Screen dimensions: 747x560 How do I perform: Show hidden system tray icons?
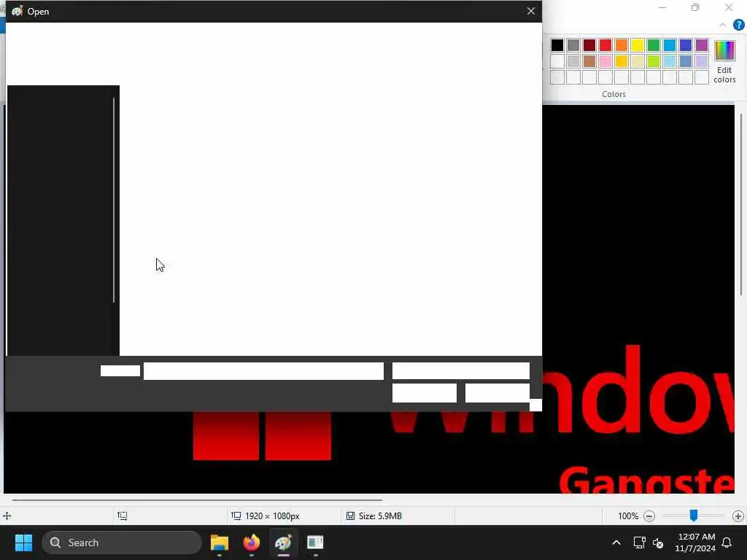coord(616,542)
